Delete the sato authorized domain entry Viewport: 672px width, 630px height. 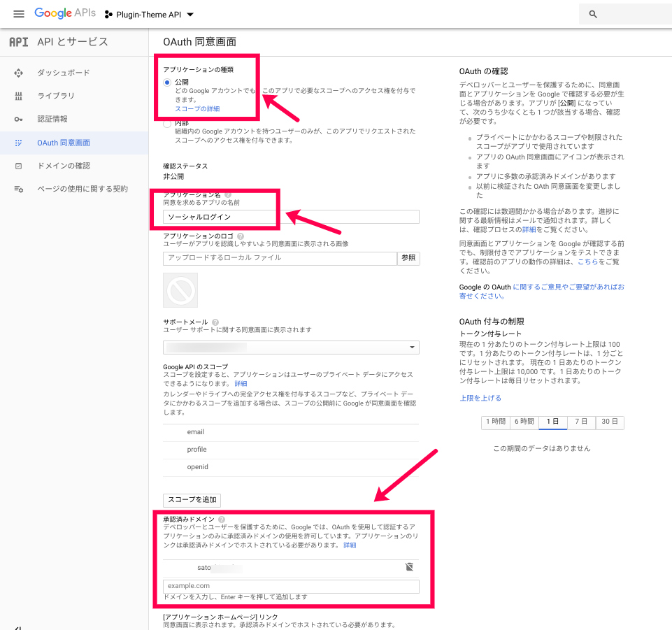(x=409, y=567)
